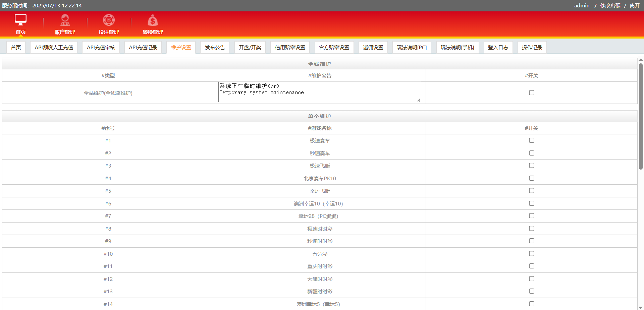Toggle maintenance checkbox for 北京赛车PK10
Image resolution: width=644 pixels, height=310 pixels.
[532, 178]
